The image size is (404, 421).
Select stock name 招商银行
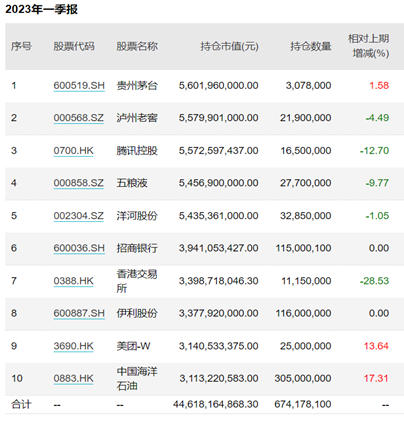(x=137, y=248)
